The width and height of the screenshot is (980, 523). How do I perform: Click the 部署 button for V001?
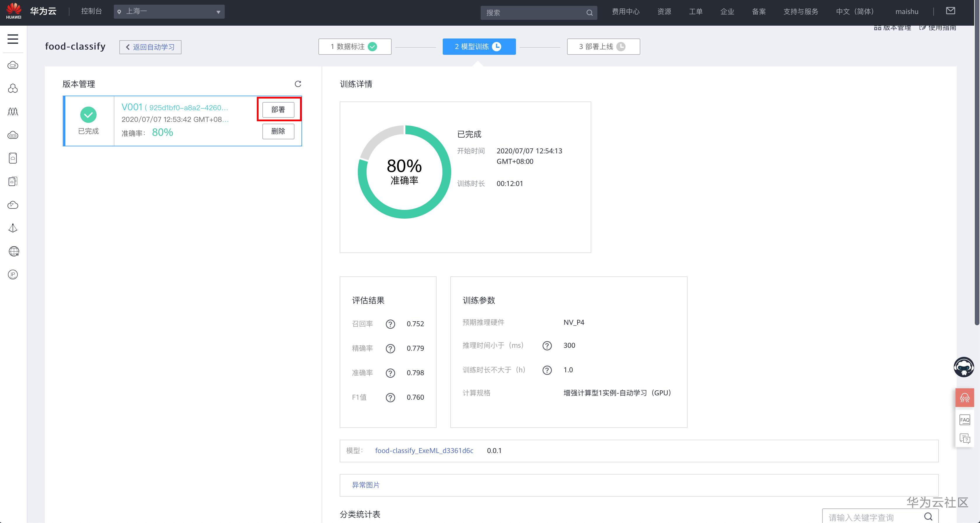[x=278, y=109]
